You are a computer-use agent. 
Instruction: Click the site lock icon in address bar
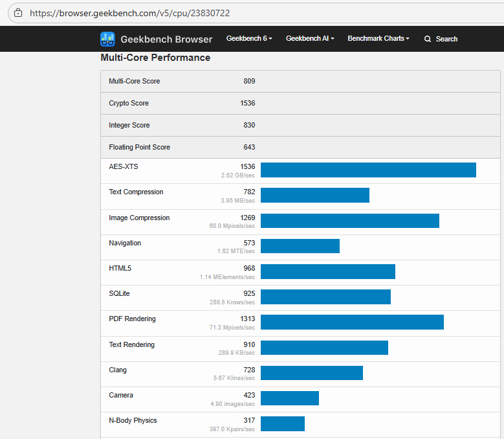[18, 13]
